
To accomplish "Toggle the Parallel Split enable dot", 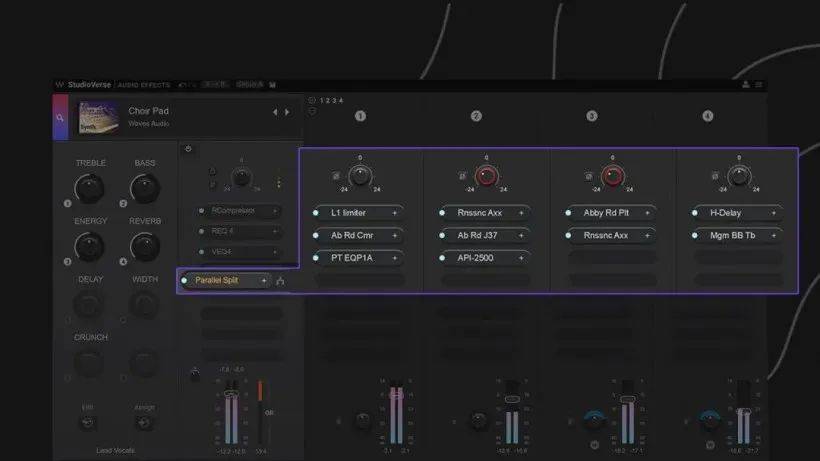I will pyautogui.click(x=184, y=281).
